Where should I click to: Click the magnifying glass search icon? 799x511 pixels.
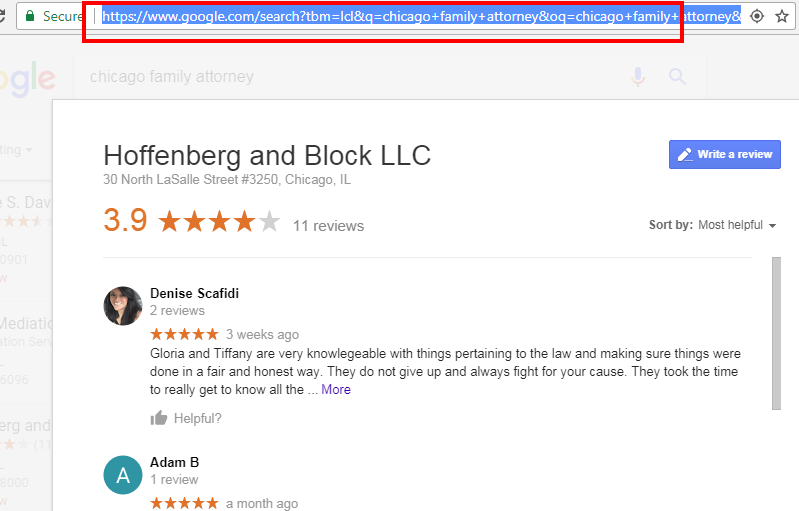(x=677, y=77)
